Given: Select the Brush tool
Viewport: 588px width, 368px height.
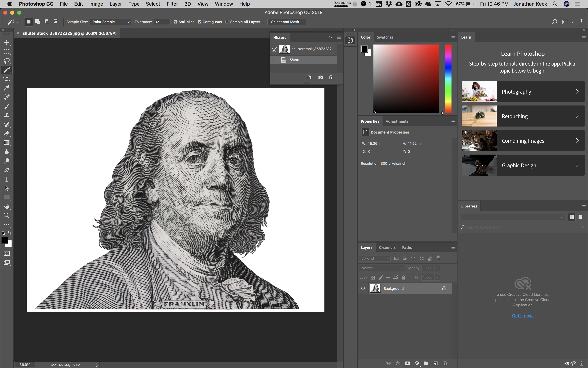Looking at the screenshot, I should pyautogui.click(x=6, y=106).
